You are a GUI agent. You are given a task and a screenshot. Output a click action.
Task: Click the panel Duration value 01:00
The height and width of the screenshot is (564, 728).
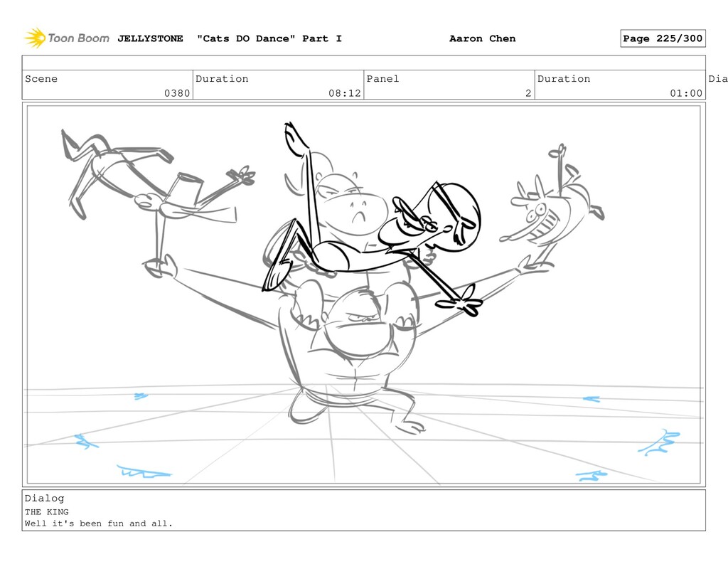click(x=686, y=93)
